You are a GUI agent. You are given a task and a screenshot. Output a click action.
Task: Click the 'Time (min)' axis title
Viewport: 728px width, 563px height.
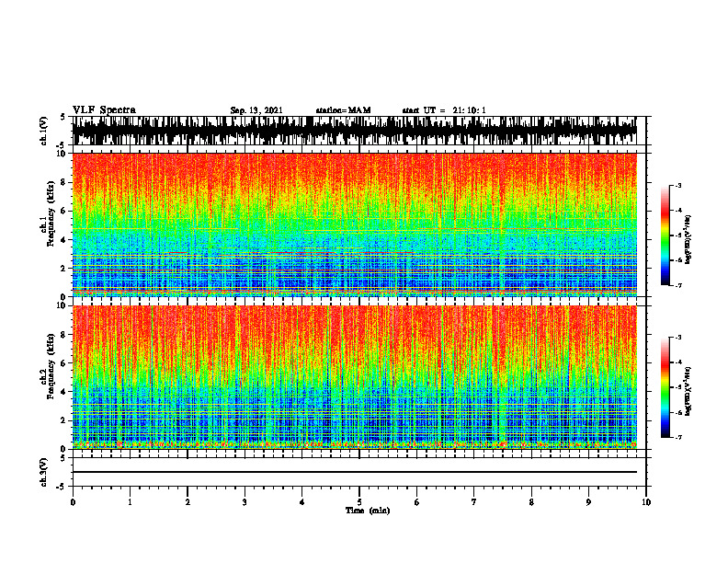click(368, 511)
